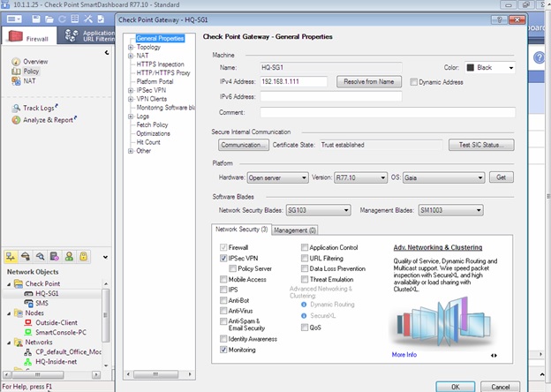Open the Color Black swatch dropdown

(490, 67)
